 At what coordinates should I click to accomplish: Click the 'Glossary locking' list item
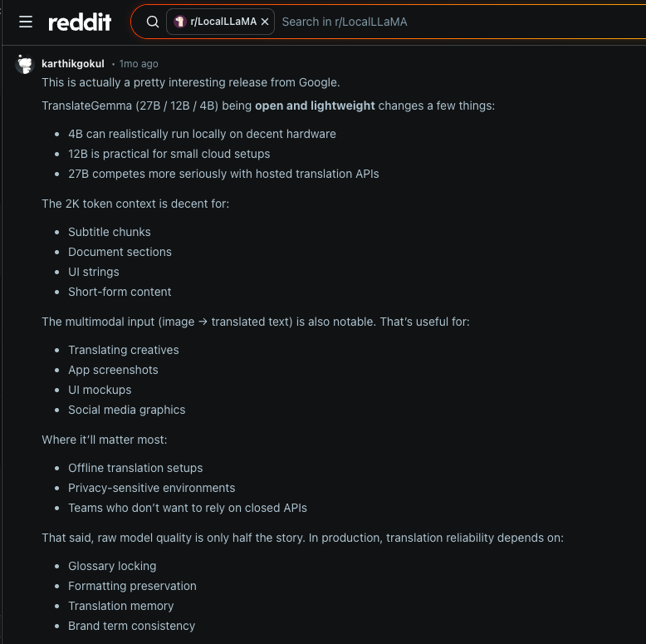[112, 566]
